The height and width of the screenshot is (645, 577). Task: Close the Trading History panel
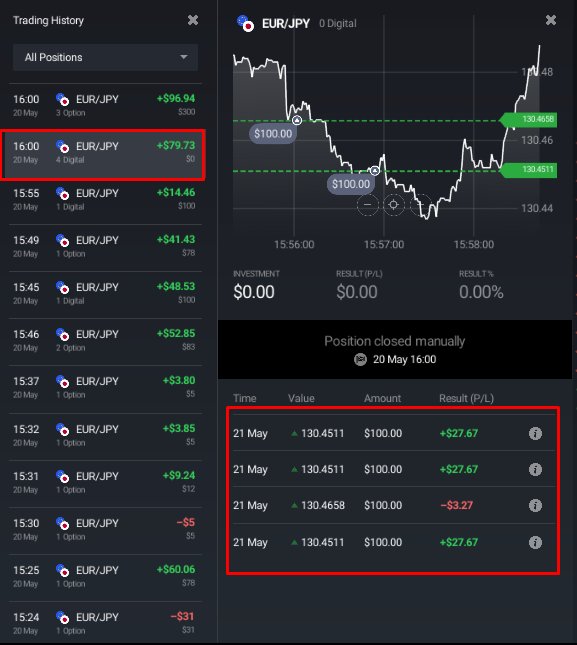pos(192,20)
